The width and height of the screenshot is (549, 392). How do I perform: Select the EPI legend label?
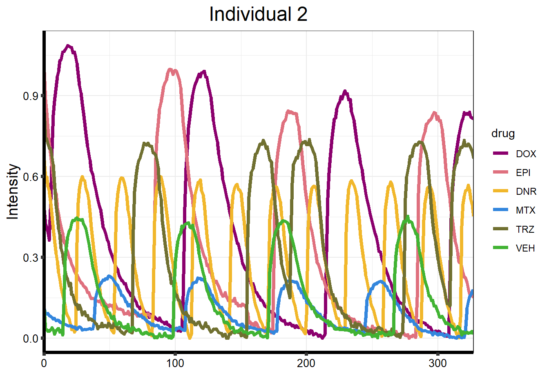(x=523, y=173)
